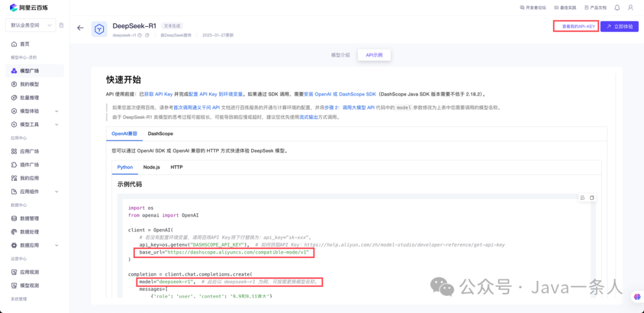This screenshot has height=313, width=644.
Task: Click the 立即体验 button
Action: (620, 26)
